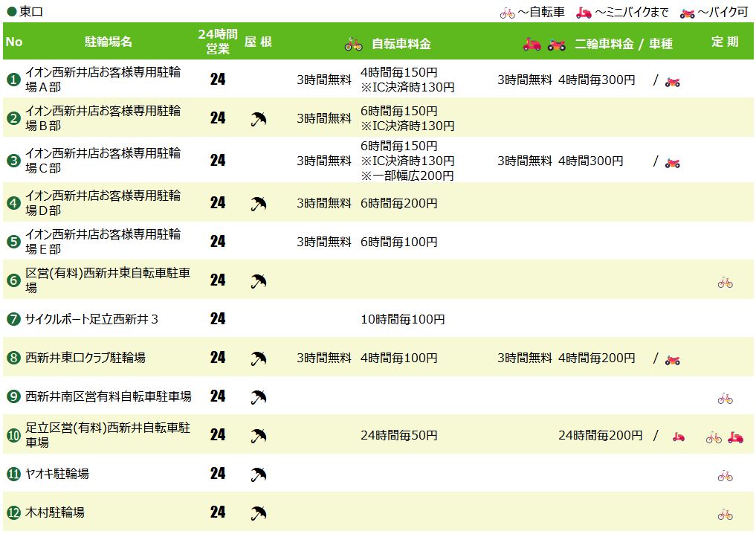
Task: Click the motorcycle icon in row 8
Action: 672,360
